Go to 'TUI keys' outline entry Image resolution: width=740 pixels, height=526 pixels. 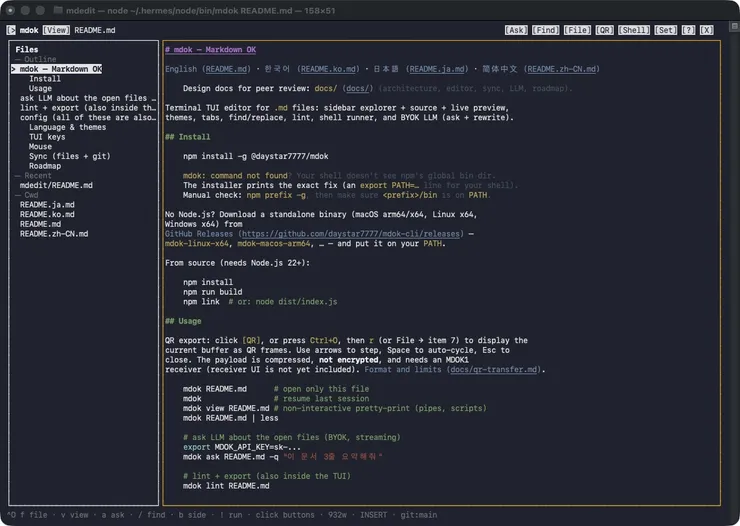pyautogui.click(x=47, y=137)
